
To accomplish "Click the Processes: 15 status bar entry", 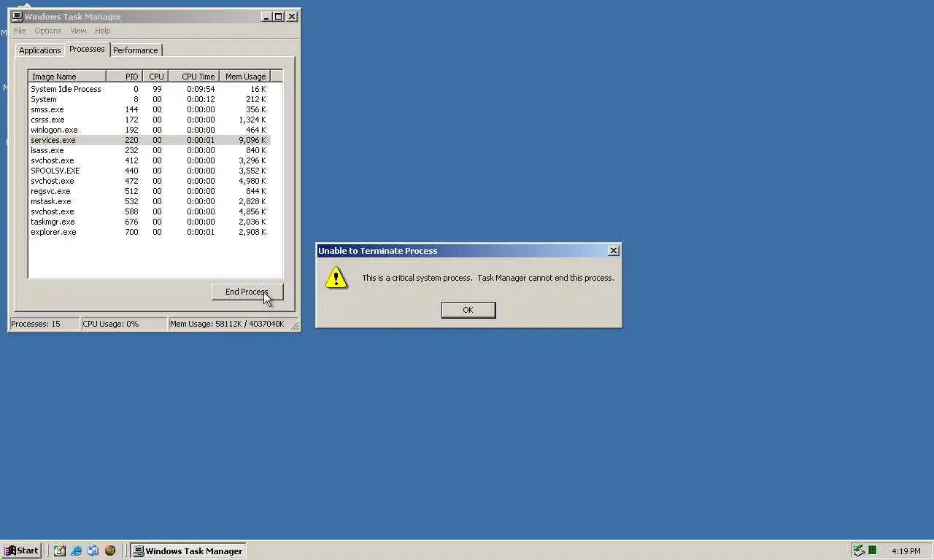I will click(44, 324).
